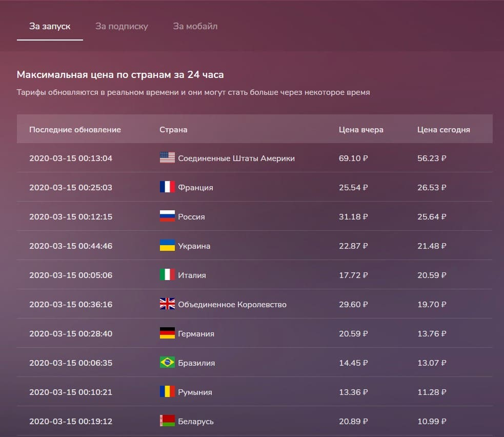Image resolution: width=504 pixels, height=437 pixels.
Task: Click today's Belarus price 10.99 ₽
Action: click(432, 422)
